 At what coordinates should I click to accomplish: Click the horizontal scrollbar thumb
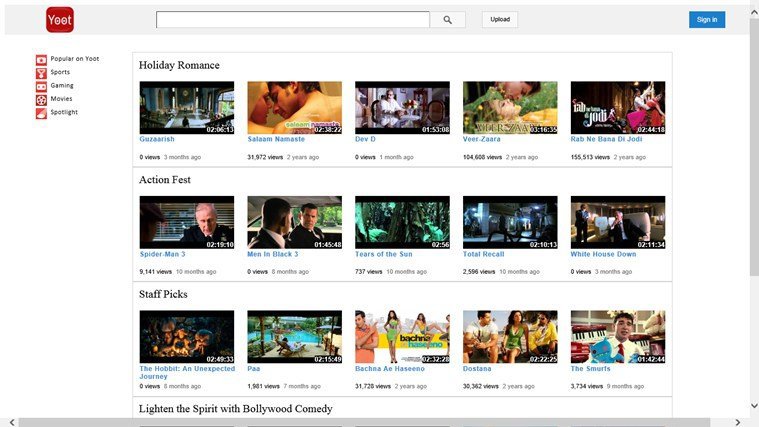[364, 423]
